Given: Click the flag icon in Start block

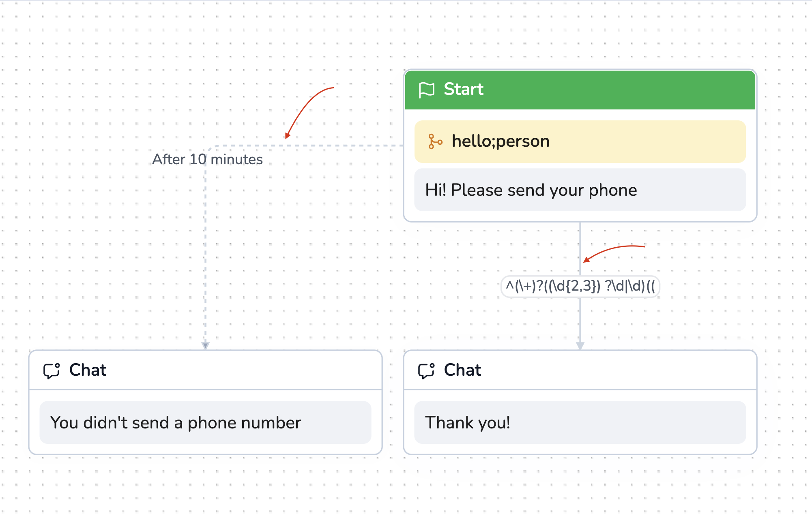Looking at the screenshot, I should (x=426, y=90).
